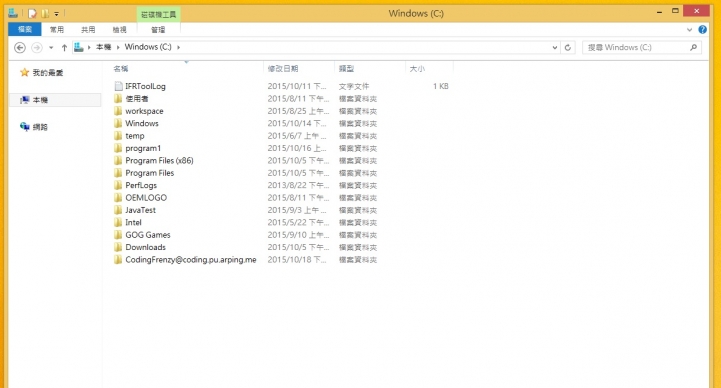Select the 使用者 folder icon

point(118,98)
